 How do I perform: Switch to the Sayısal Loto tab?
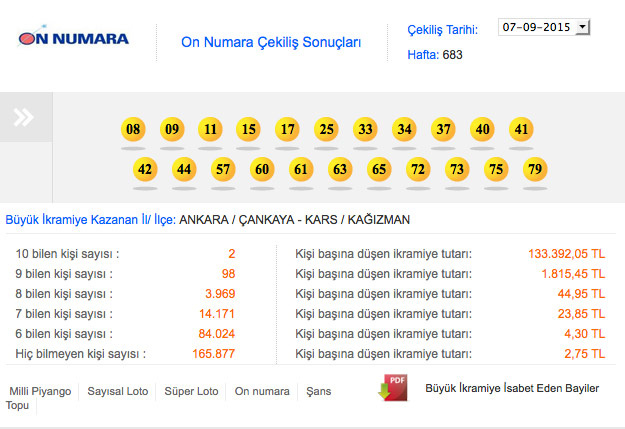[x=118, y=391]
